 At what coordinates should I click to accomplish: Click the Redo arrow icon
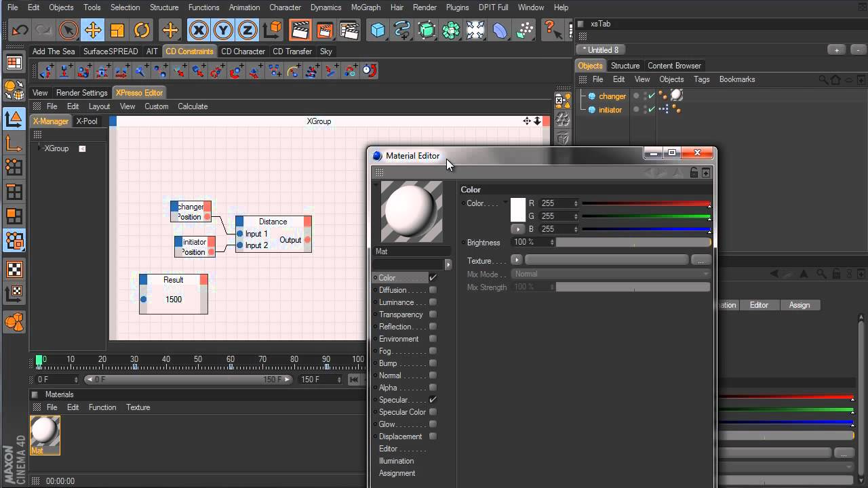[x=44, y=30]
